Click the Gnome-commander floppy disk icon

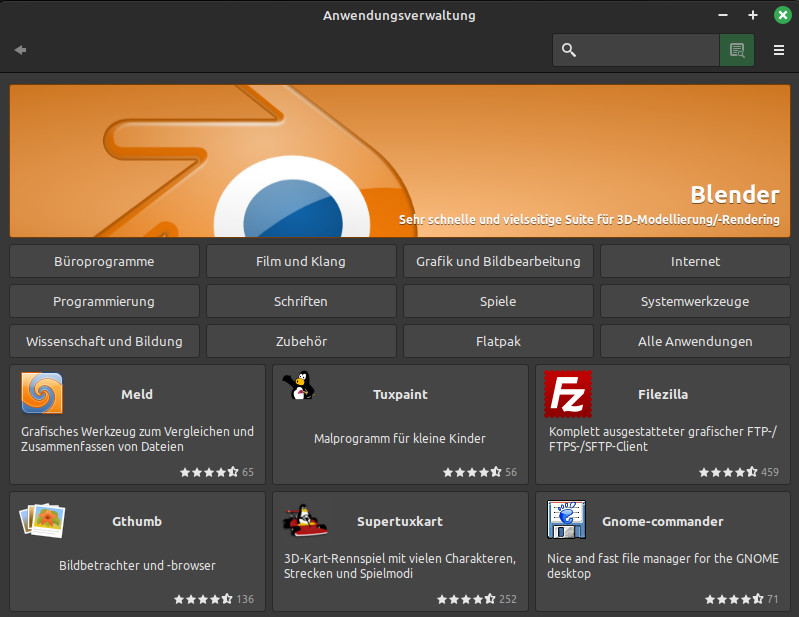tap(567, 520)
